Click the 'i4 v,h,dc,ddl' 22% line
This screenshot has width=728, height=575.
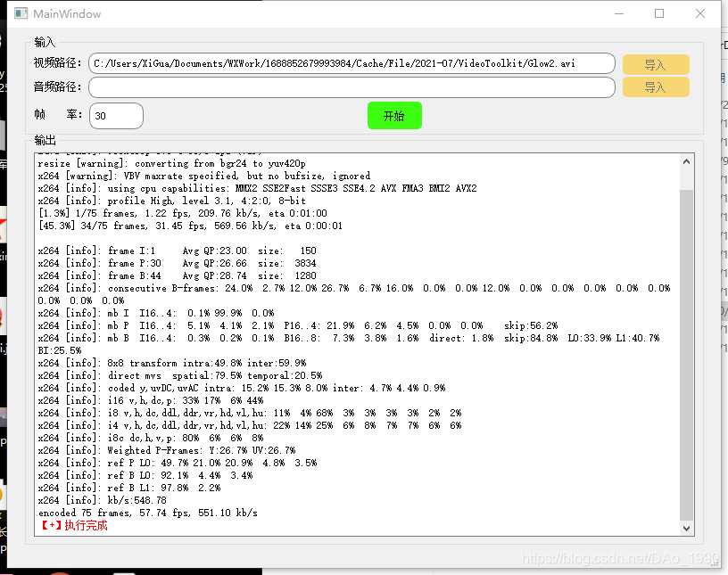pyautogui.click(x=250, y=425)
